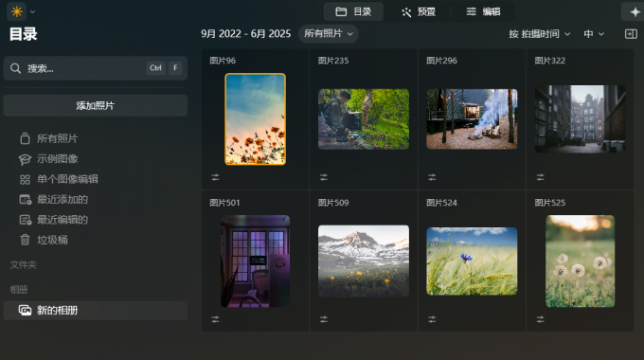Click the 目录 page heading
644x360 pixels.
click(x=24, y=34)
